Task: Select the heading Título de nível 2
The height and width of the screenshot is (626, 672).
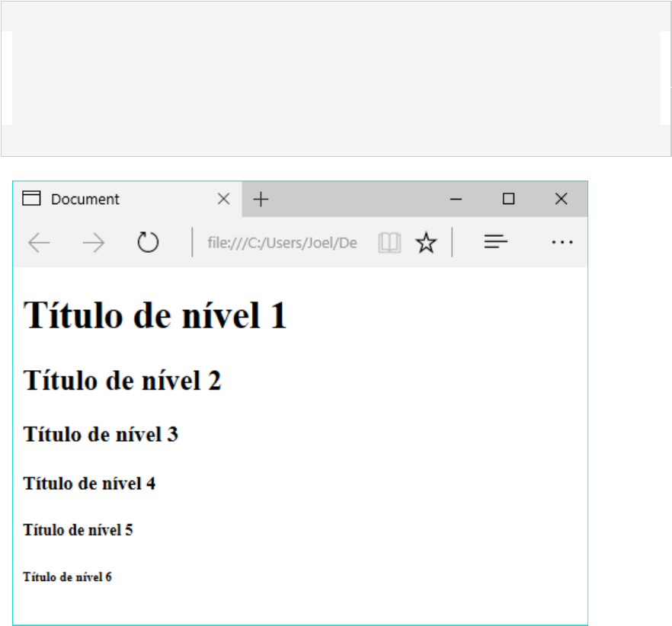Action: tap(122, 380)
